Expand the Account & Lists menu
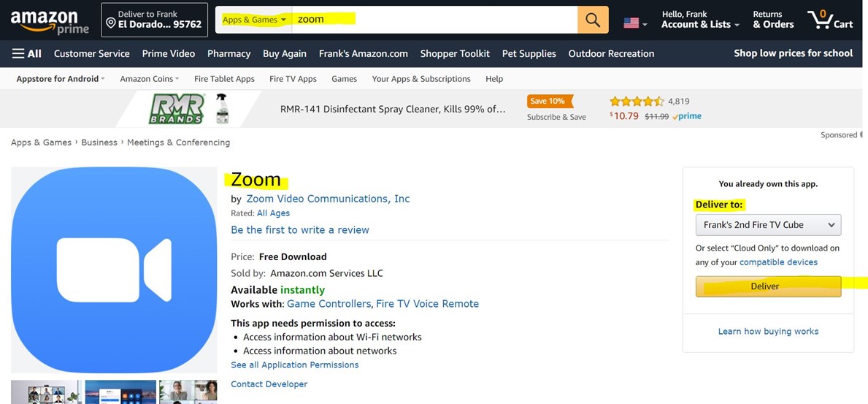Viewport: 868px width, 404px height. pos(699,24)
